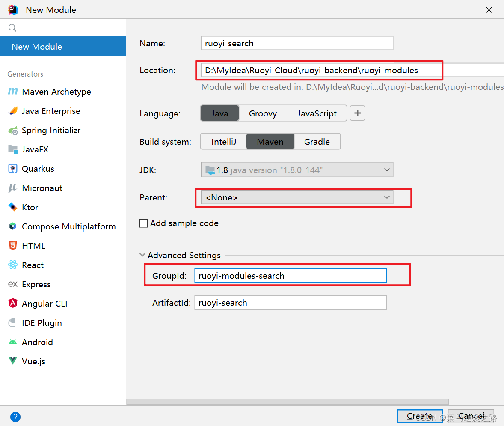The height and width of the screenshot is (426, 504).
Task: Click the Location path field
Action: point(352,70)
